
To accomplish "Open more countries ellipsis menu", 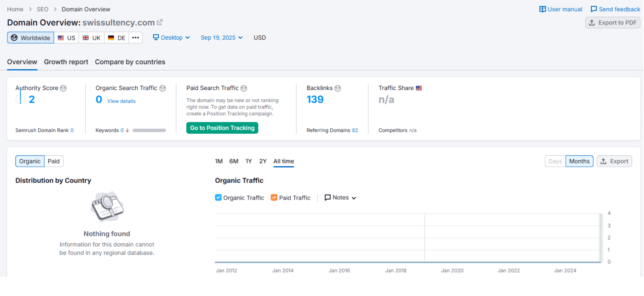I will coord(136,38).
